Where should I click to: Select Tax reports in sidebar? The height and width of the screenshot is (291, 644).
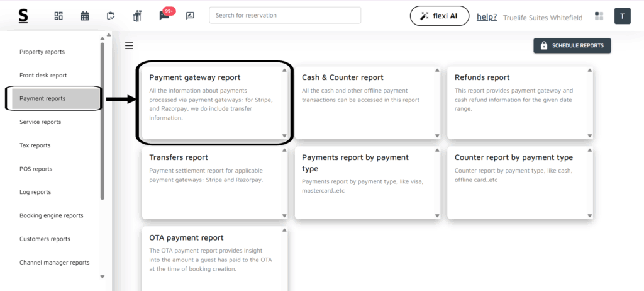pyautogui.click(x=35, y=145)
